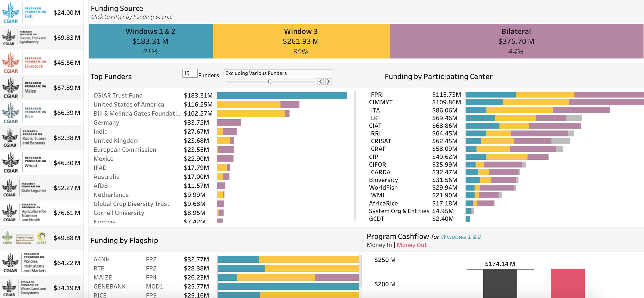Select the IFPRI participating center bar
This screenshot has height=298, width=644.
tap(554, 95)
